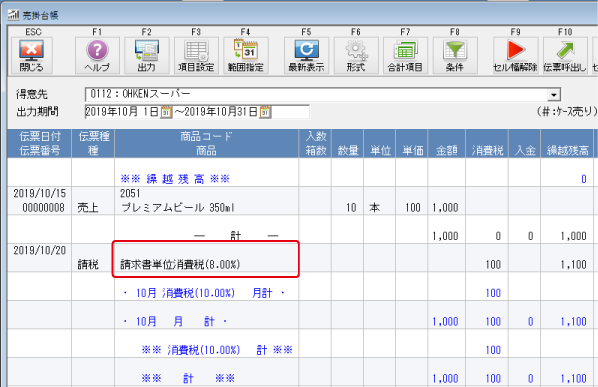Select the プレミアムビール 350ml product cell
The width and height of the screenshot is (598, 387).
[177, 208]
